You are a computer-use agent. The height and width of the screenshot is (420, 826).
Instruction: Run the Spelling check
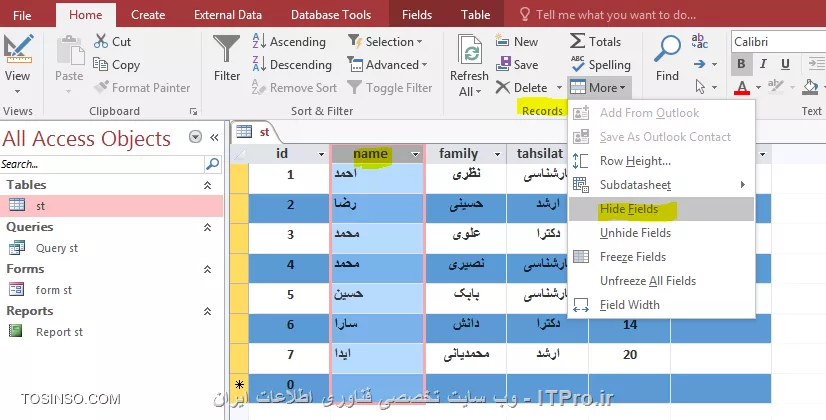pyautogui.click(x=601, y=65)
